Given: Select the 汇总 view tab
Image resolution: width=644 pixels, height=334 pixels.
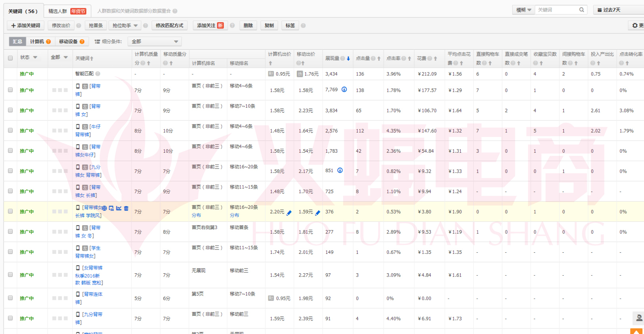Looking at the screenshot, I should (x=17, y=42).
